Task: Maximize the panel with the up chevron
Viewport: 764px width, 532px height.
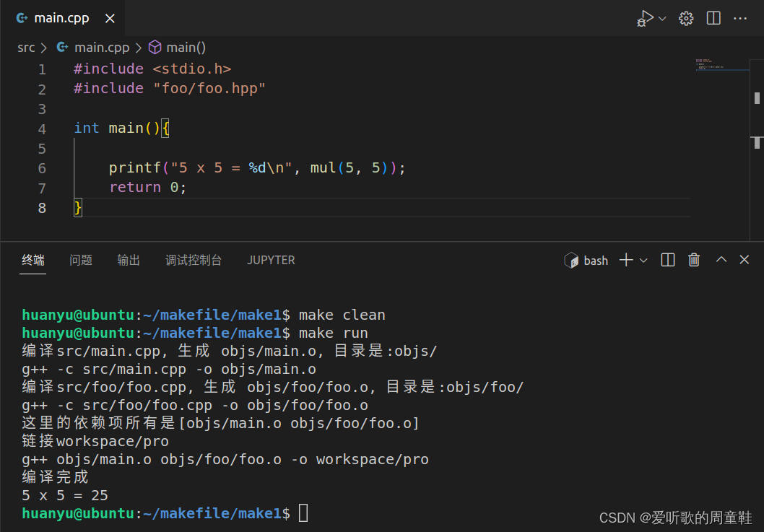Action: [721, 260]
